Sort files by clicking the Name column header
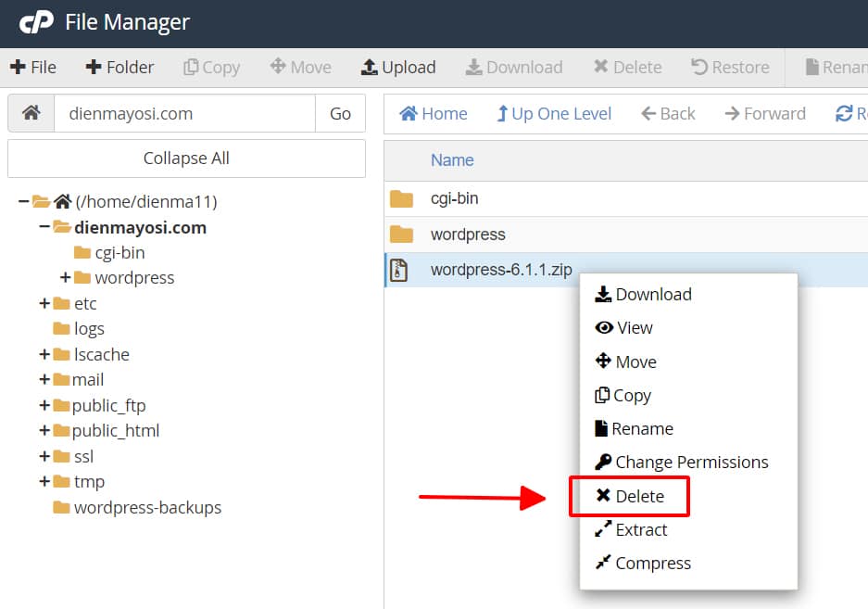Viewport: 868px width, 609px height. pos(451,159)
